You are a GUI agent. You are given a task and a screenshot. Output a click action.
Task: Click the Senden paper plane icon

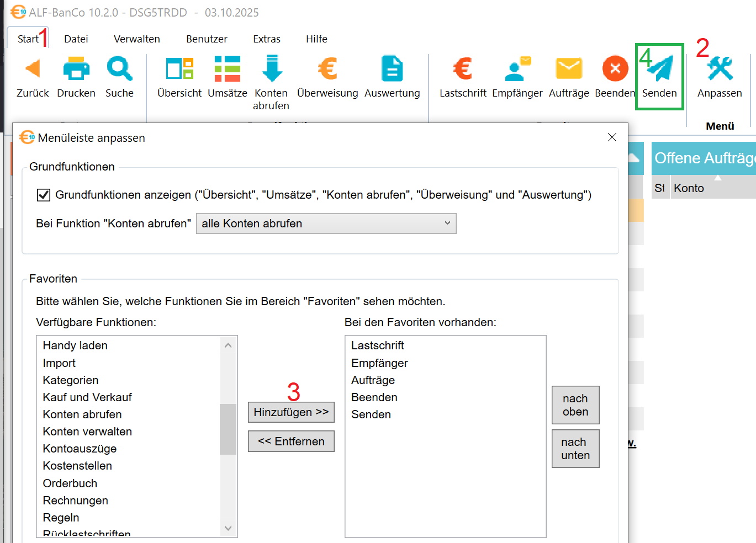point(659,70)
